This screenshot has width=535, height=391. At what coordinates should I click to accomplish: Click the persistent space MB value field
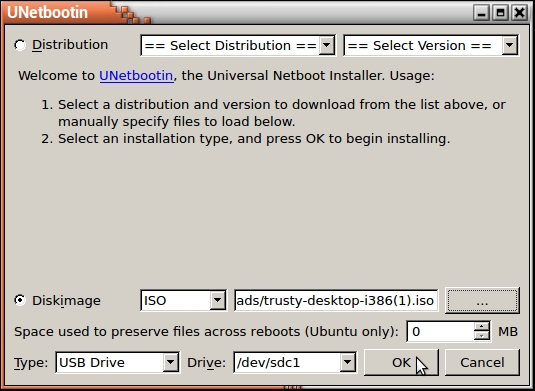441,331
